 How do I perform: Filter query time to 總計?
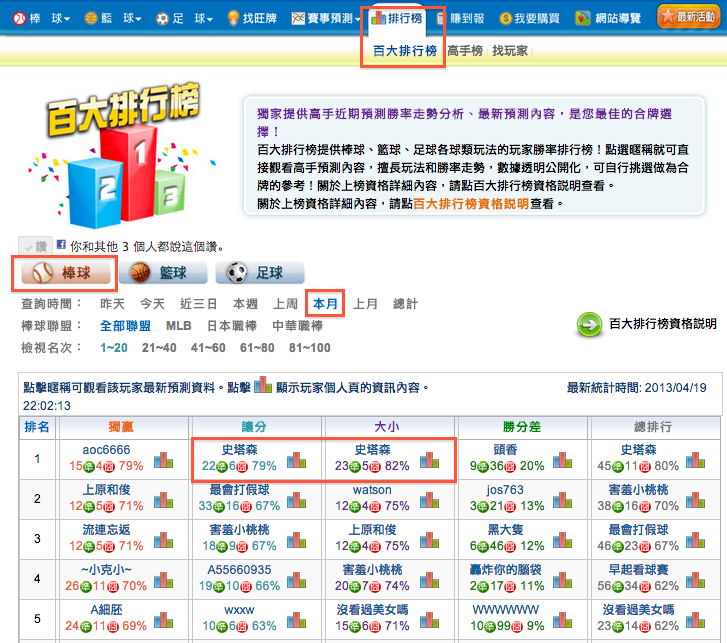pos(405,304)
